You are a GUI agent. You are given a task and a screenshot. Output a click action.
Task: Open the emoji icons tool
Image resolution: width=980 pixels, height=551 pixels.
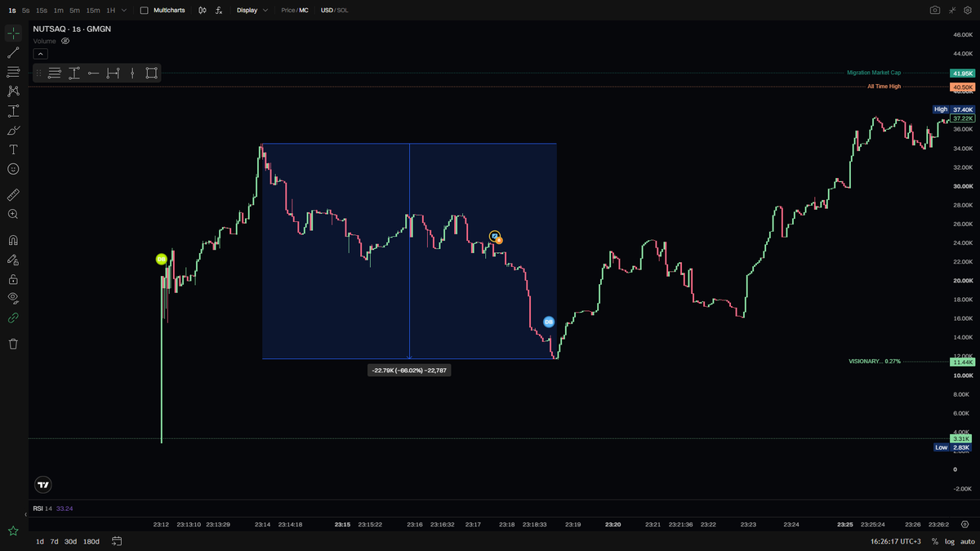click(x=13, y=169)
